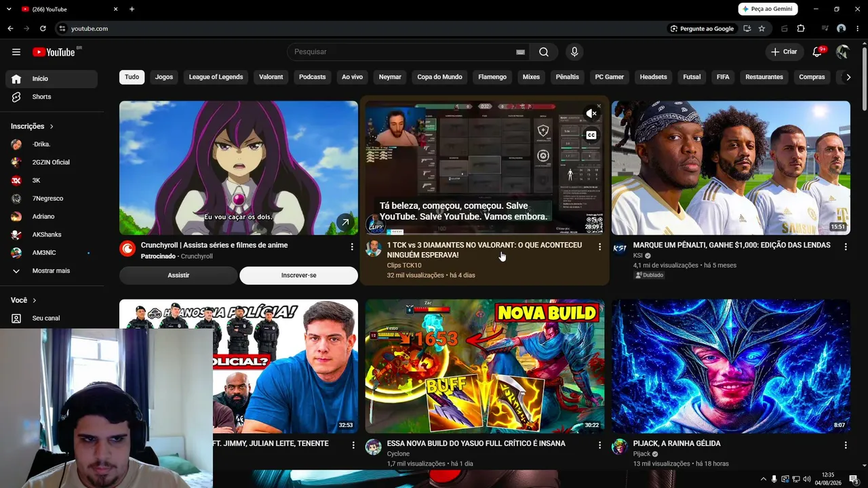Select the Ao vivo filter chip
Image resolution: width=868 pixels, height=488 pixels.
click(353, 77)
